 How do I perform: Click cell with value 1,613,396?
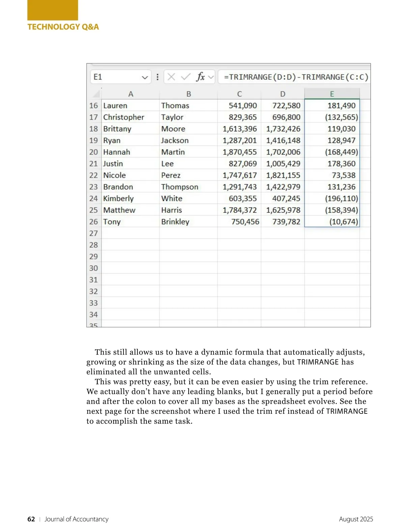pyautogui.click(x=239, y=129)
